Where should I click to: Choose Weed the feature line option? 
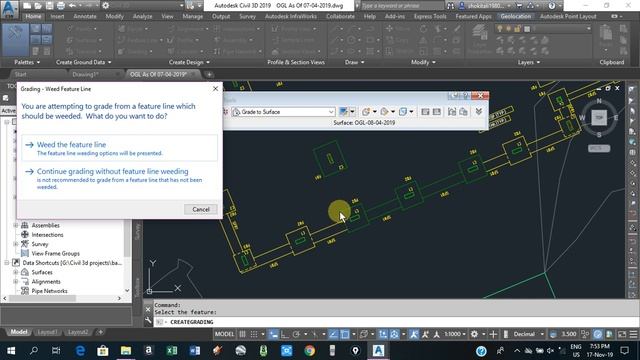(119, 148)
